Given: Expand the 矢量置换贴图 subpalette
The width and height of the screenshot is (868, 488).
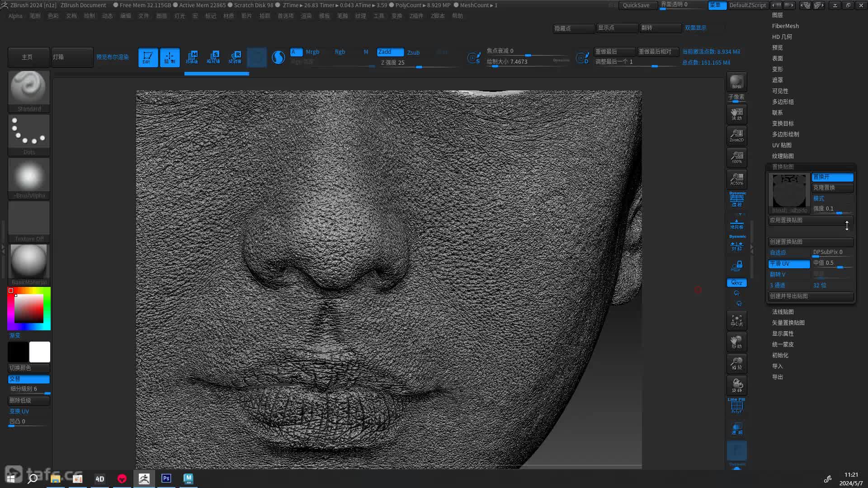Looking at the screenshot, I should click(788, 323).
